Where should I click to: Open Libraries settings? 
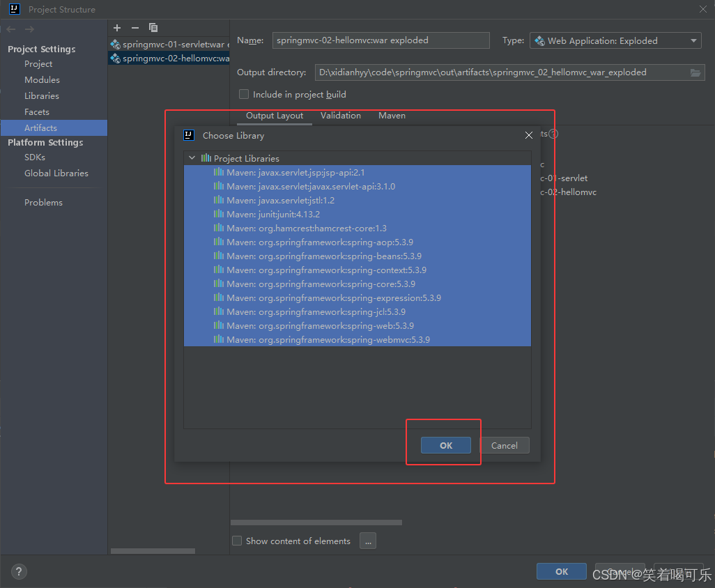[x=42, y=95]
